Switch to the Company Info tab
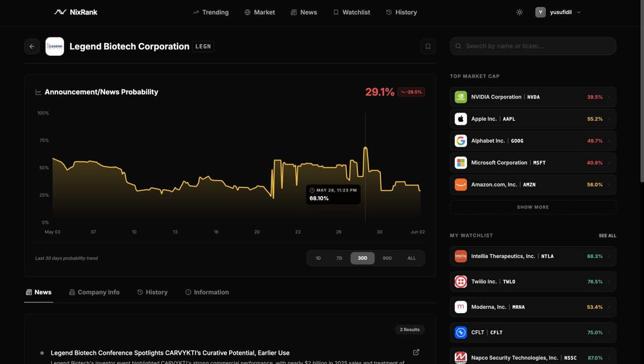Screen dimensions: 644x364 pyautogui.click(x=94, y=292)
